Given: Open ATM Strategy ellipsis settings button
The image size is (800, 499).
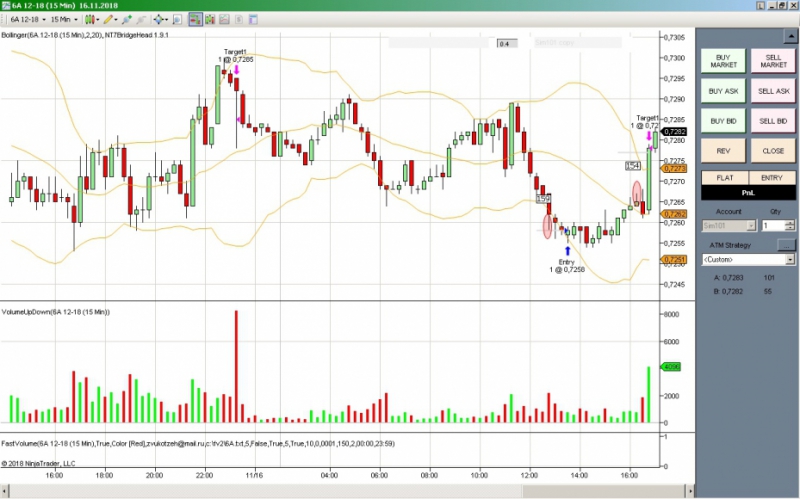Looking at the screenshot, I should pyautogui.click(x=786, y=245).
